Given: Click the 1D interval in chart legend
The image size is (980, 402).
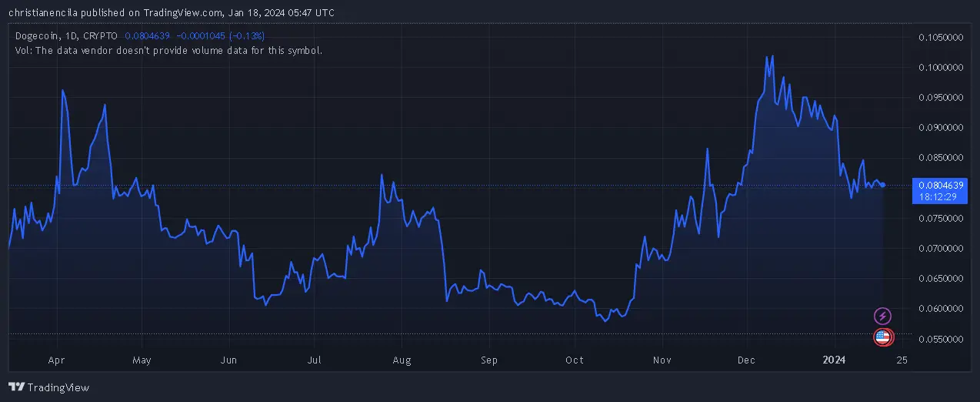Looking at the screenshot, I should pos(72,36).
